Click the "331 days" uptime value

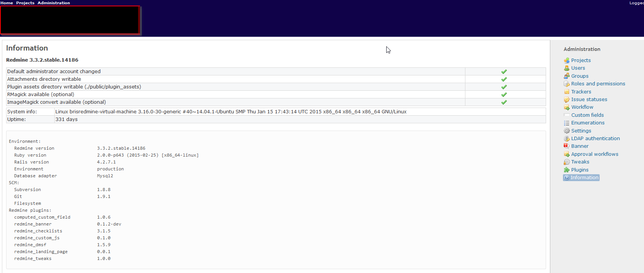(67, 119)
